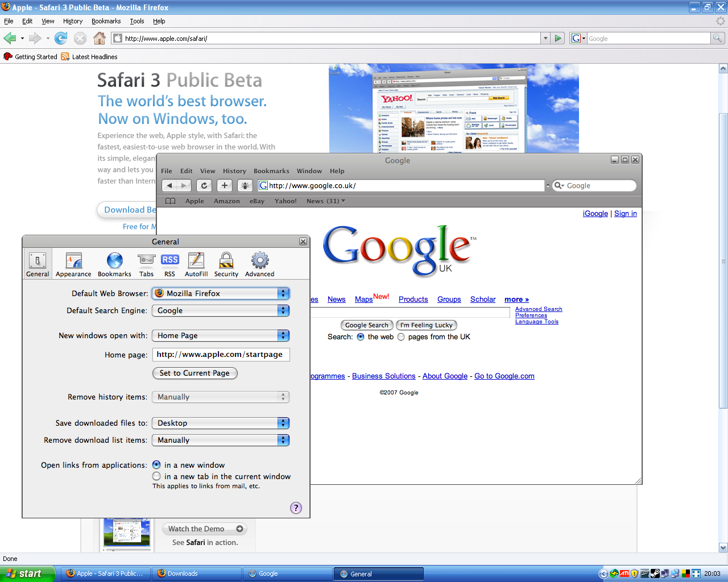Click the Set to Current Page button

(195, 373)
